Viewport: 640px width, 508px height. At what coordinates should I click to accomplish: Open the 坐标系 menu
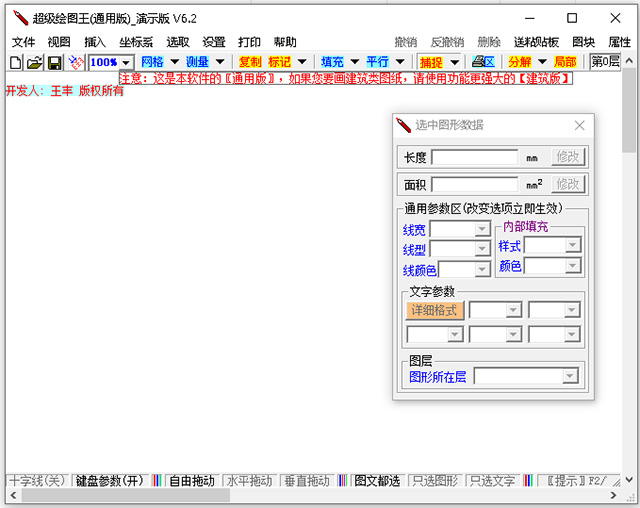click(x=136, y=42)
